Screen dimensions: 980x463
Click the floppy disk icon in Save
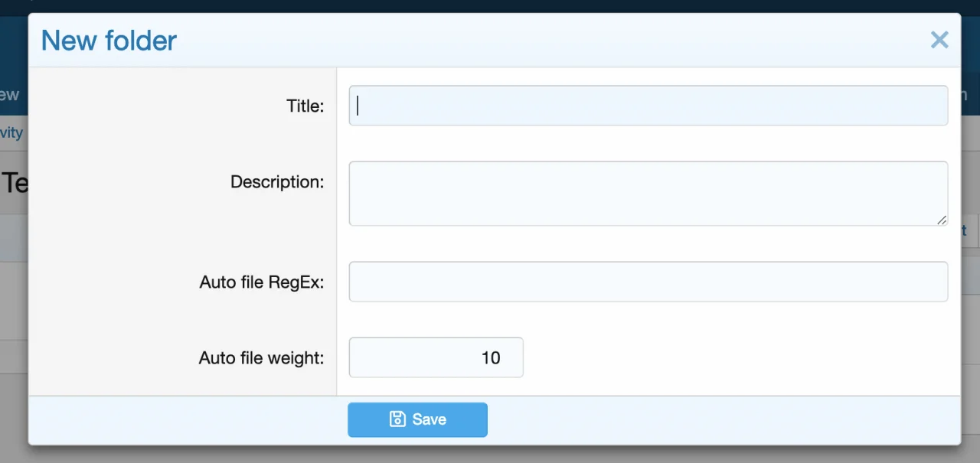click(x=397, y=419)
